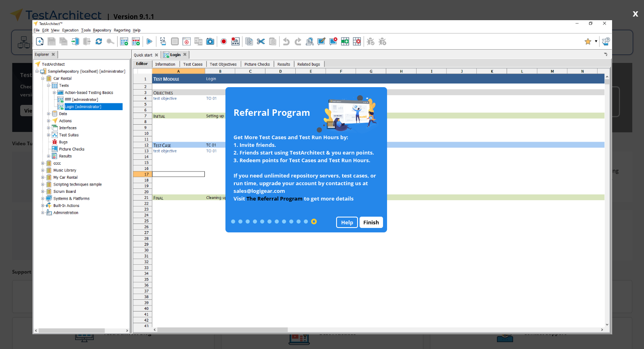Click the scissors Cut icon
Screen dimensions: 644x349
(261, 41)
